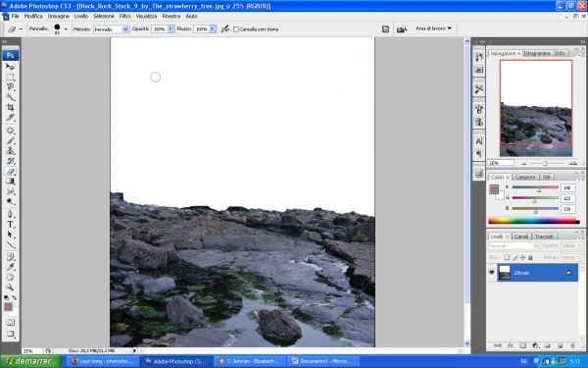Switch to your song taskbar window
The height and width of the screenshot is (368, 588).
click(102, 361)
